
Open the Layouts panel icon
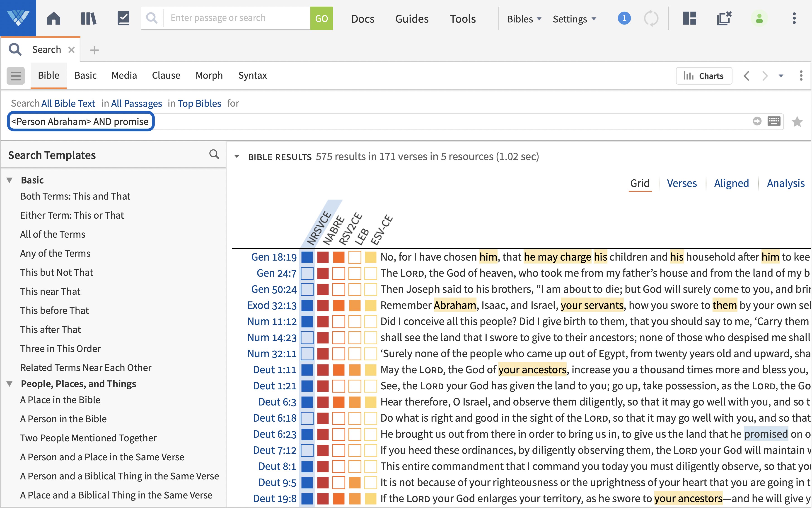(689, 18)
